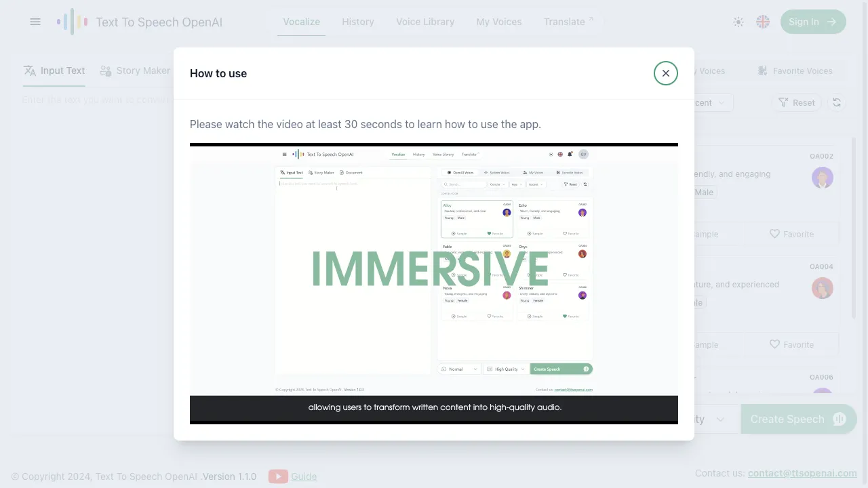Open the Favorite Voices tab
Image resolution: width=868 pixels, height=488 pixels.
[795, 70]
